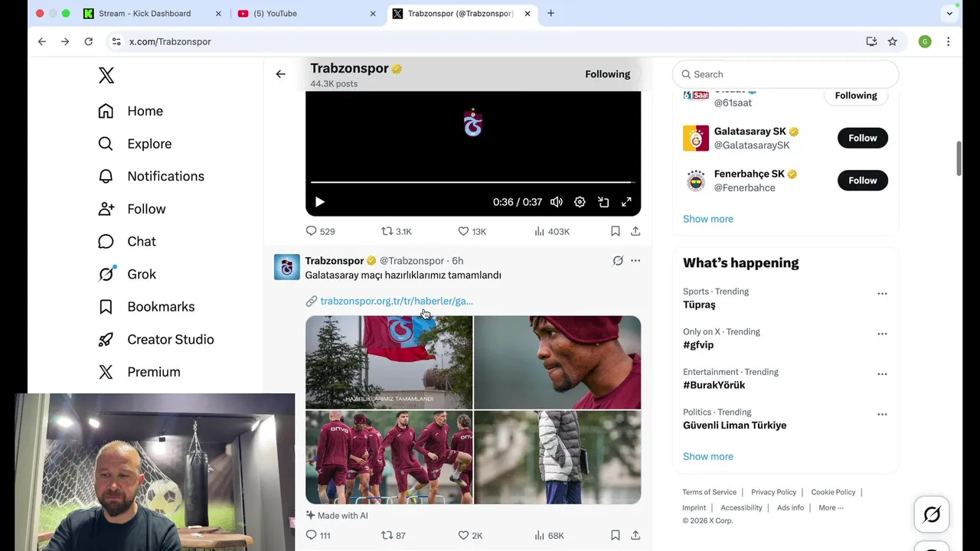Open Premium from sidebar
The height and width of the screenshot is (551, 980).
(139, 372)
